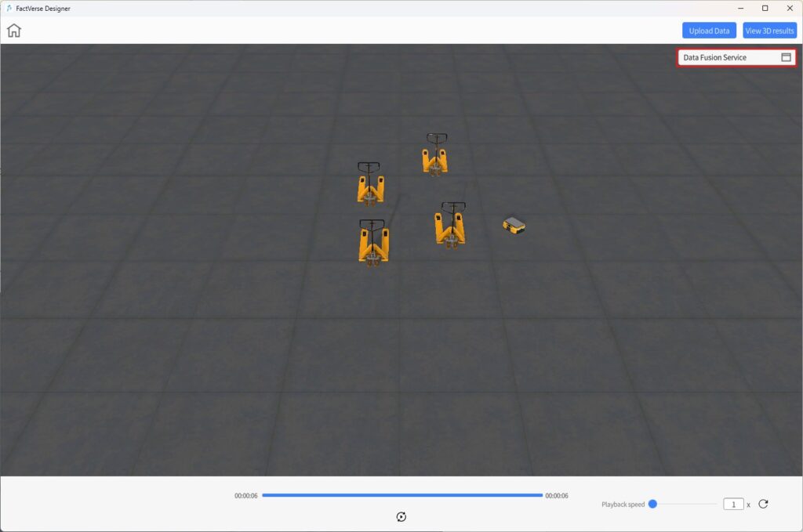Viewport: 803px width, 532px height.
Task: Click the FactVerse Designer title bar app icon
Action: coord(9,8)
